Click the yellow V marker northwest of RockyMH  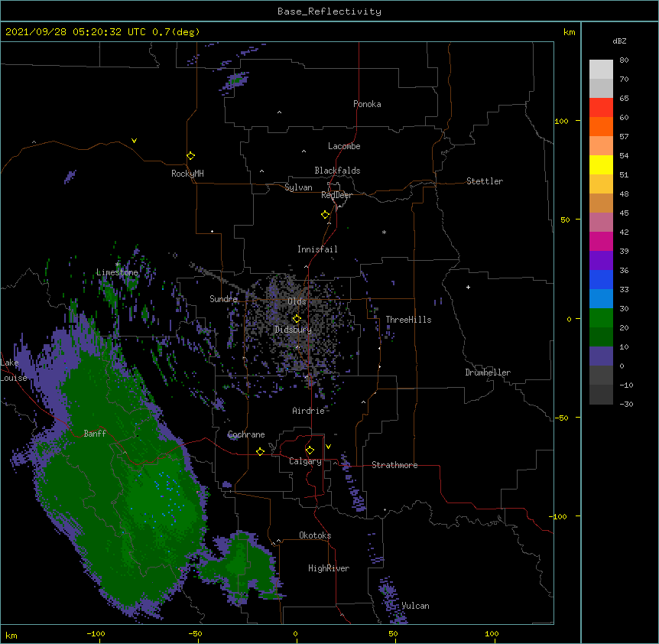tap(134, 141)
